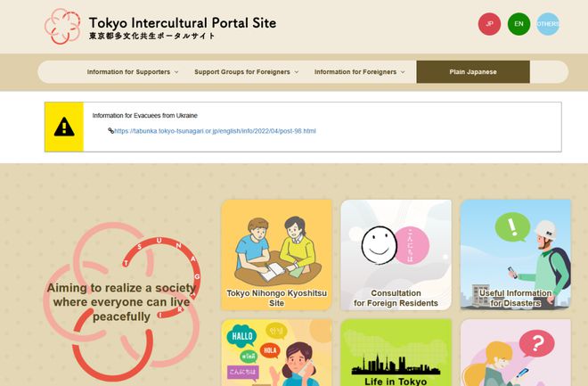The height and width of the screenshot is (386, 588).
Task: Open the multilingual greetings phone card
Action: [277, 353]
